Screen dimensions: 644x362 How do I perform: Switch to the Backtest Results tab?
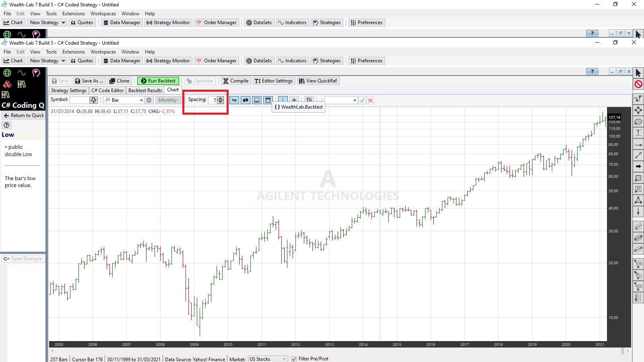(145, 90)
